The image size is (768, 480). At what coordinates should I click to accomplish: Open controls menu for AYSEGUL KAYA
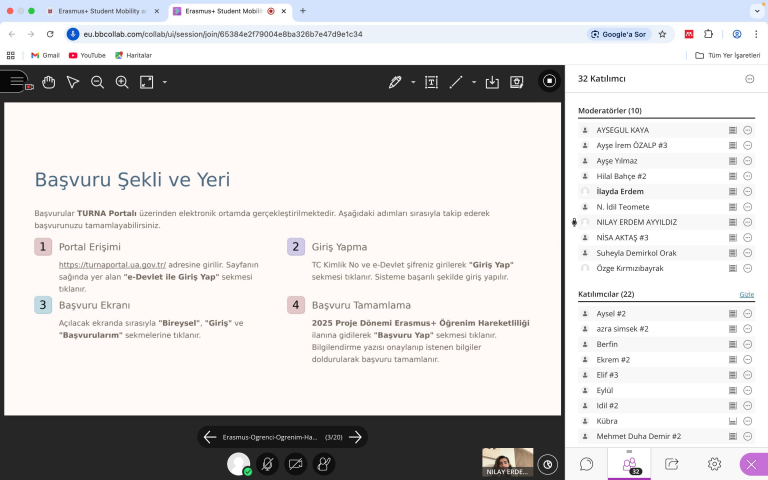point(748,130)
